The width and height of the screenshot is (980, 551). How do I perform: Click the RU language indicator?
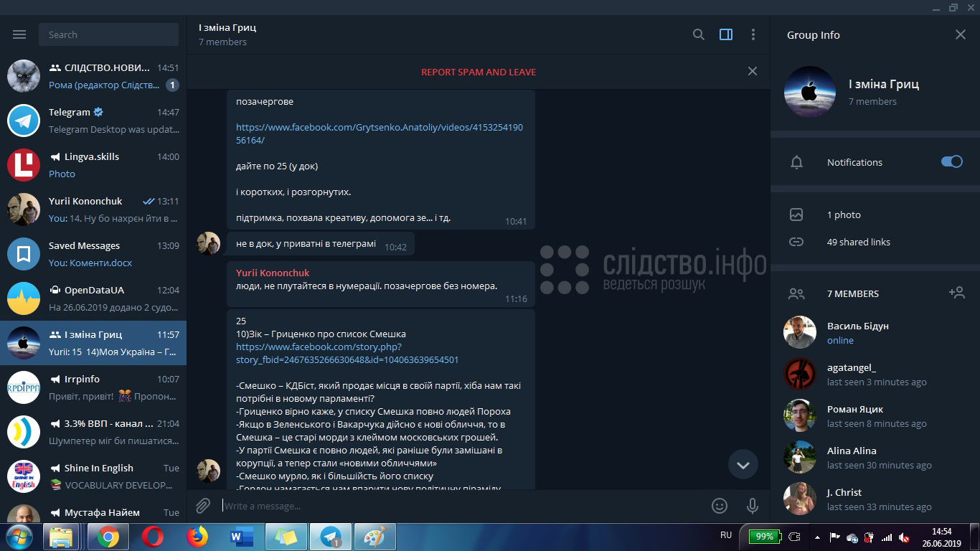pos(726,536)
